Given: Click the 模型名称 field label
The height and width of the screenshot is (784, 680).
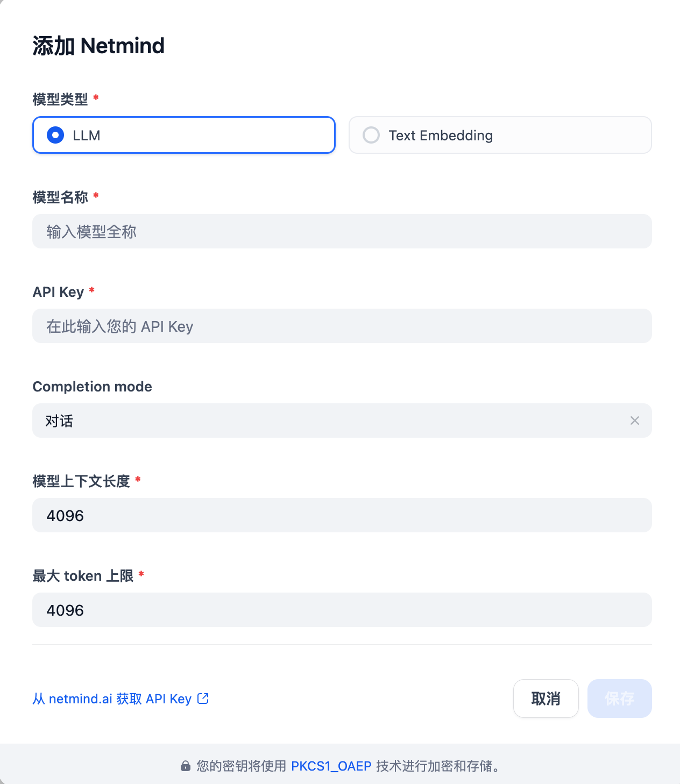Looking at the screenshot, I should pyautogui.click(x=60, y=197).
